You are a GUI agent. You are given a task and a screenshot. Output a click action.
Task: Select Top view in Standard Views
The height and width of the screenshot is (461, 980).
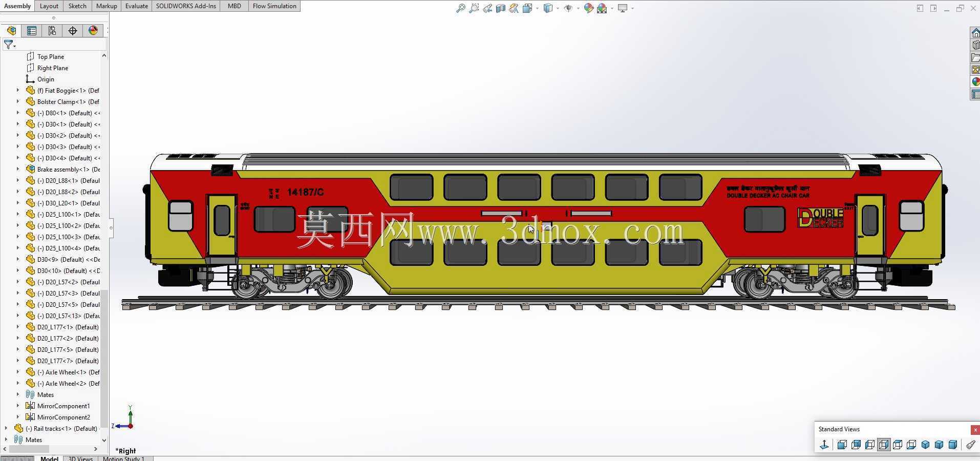click(x=898, y=445)
